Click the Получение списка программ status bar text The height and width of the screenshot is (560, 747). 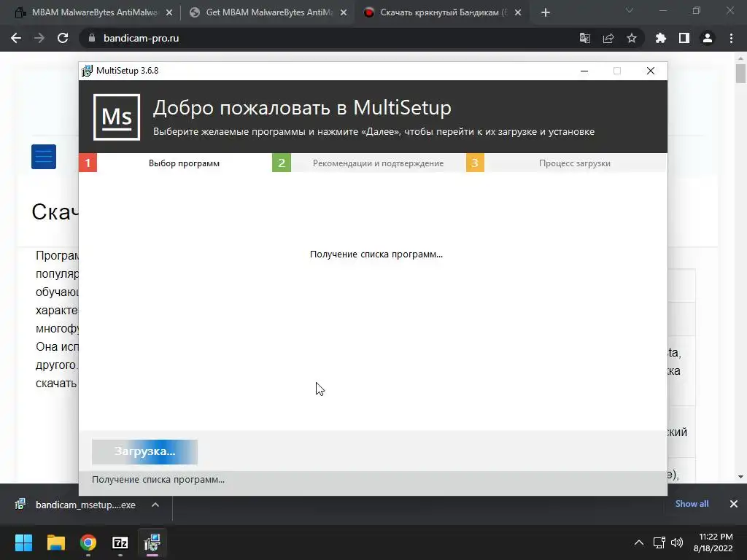coord(158,480)
